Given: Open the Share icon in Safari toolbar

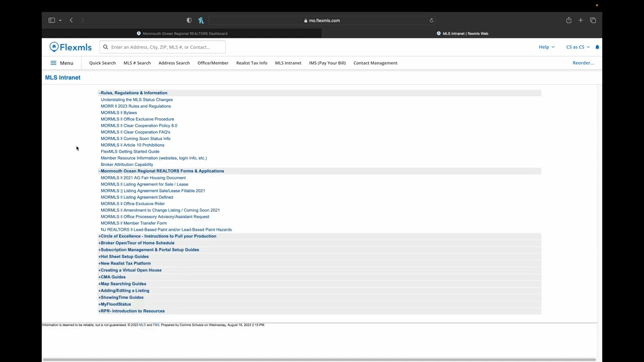Looking at the screenshot, I should point(569,20).
